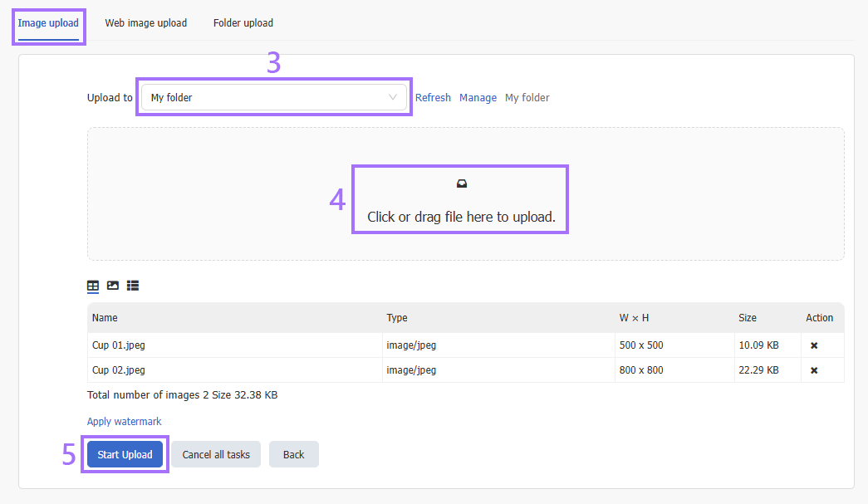Viewport: 868px width, 504px height.
Task: Click the 'Click or drag file here' text
Action: (x=461, y=218)
